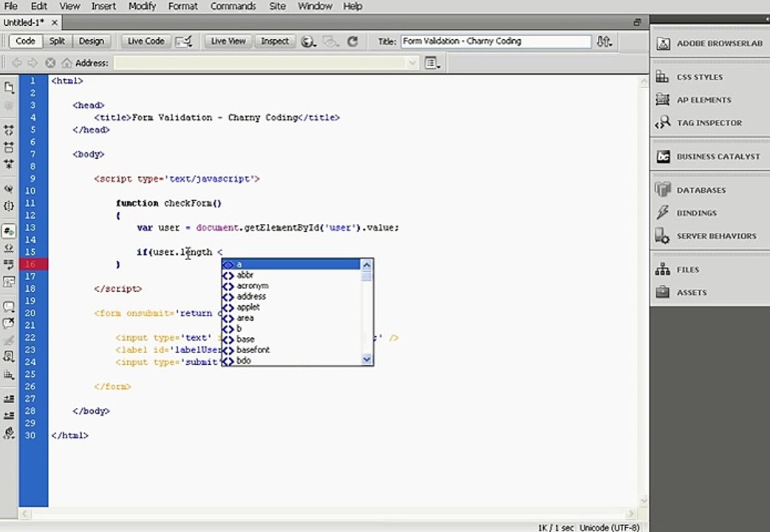
Task: Click the Refresh Design View icon
Action: pyautogui.click(x=352, y=42)
